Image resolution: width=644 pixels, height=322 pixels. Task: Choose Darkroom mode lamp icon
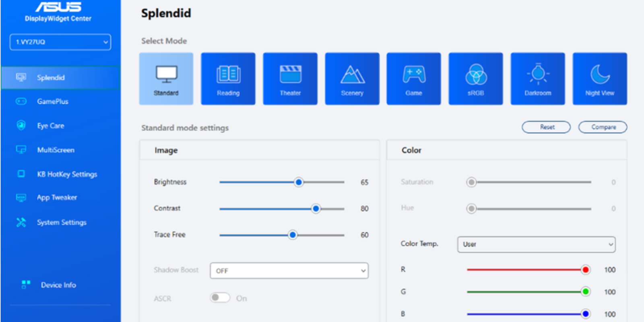pyautogui.click(x=538, y=74)
